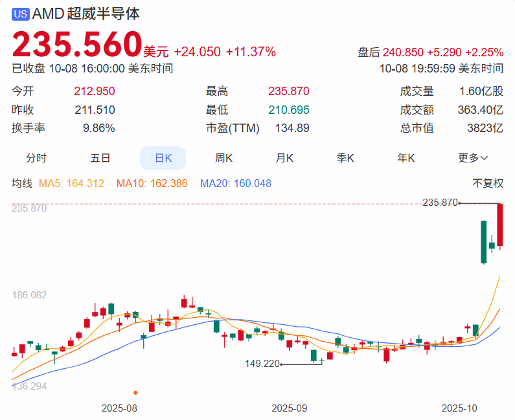The width and height of the screenshot is (515, 420).
Task: Select the highlighted 日K daily candlestick tab
Action: pos(163,158)
